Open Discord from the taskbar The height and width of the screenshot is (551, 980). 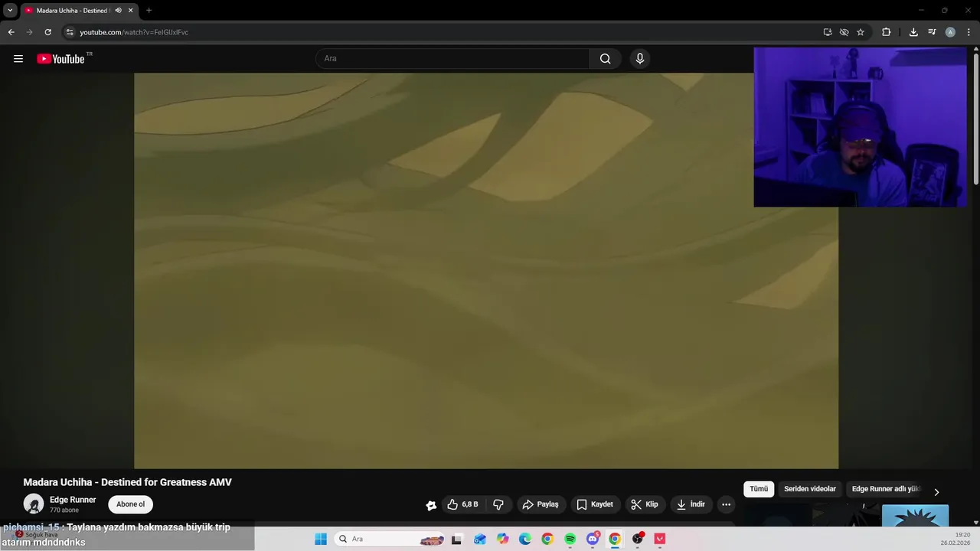point(593,539)
